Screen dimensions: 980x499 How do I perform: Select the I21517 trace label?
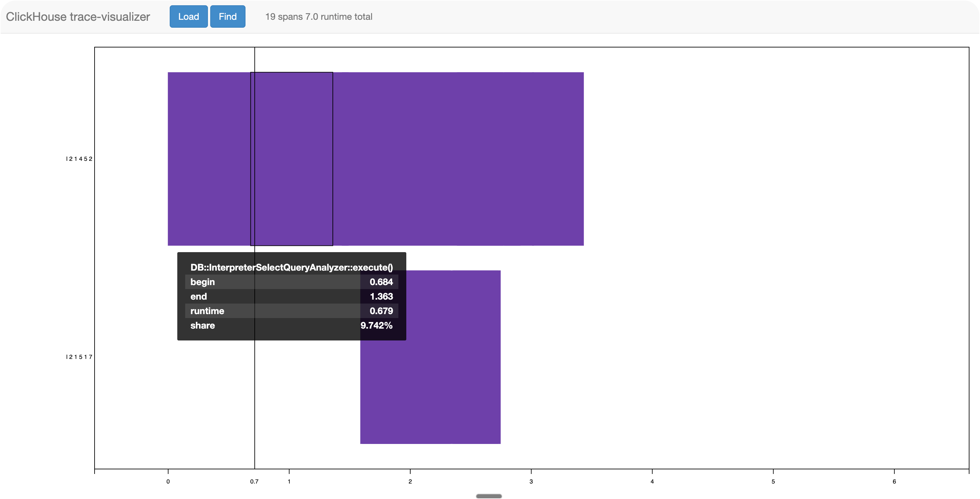click(x=79, y=357)
